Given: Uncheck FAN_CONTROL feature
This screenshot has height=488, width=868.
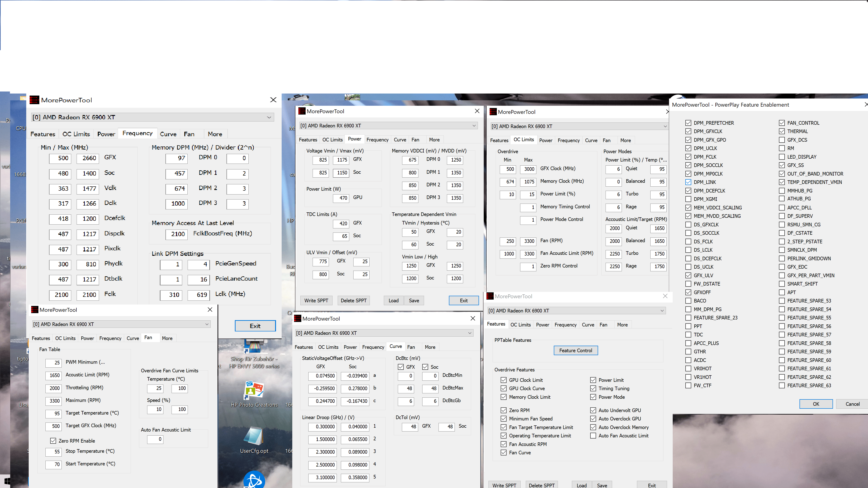Looking at the screenshot, I should (782, 123).
